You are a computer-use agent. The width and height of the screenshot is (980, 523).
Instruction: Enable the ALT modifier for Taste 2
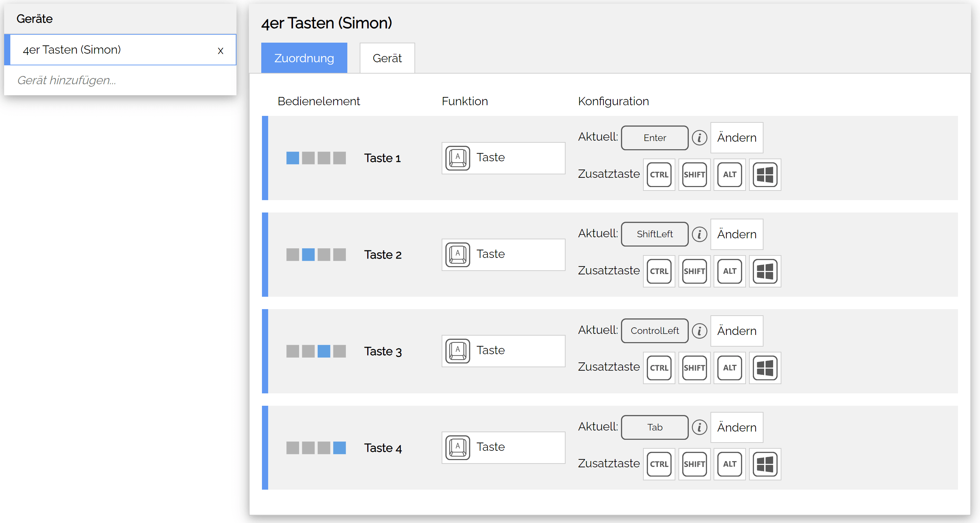(x=729, y=271)
